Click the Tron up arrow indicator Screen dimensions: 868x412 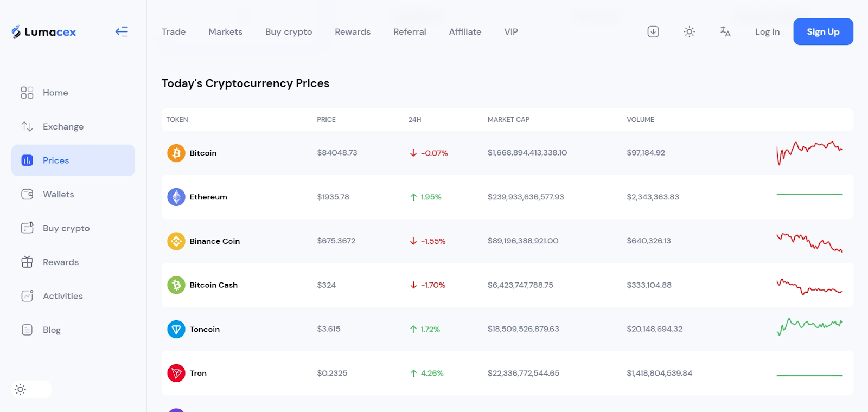[x=413, y=373]
